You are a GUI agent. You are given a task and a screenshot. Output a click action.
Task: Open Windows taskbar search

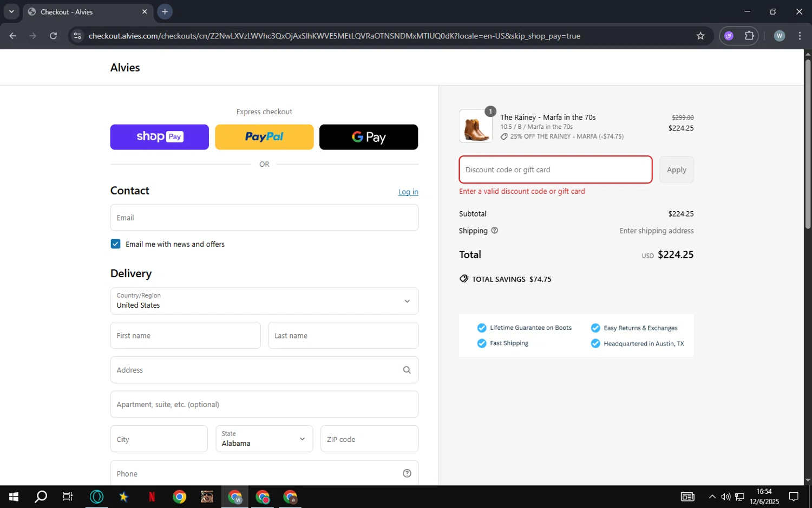click(x=41, y=497)
